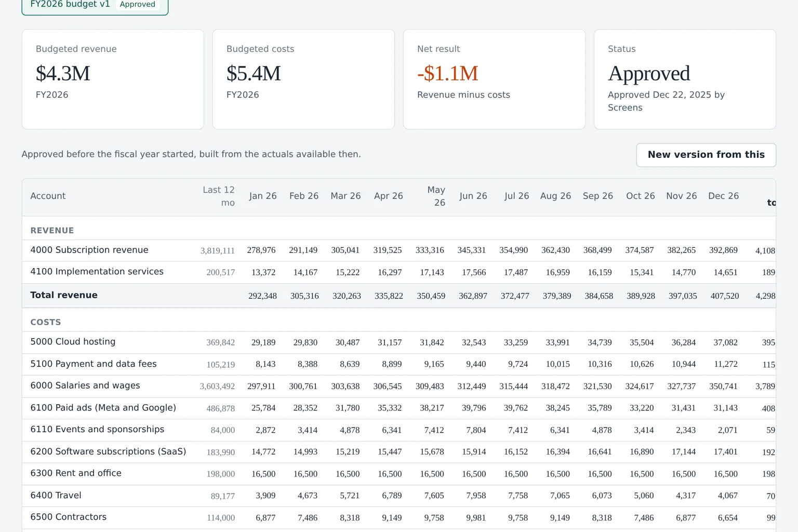Select the 4100 Implementation services row label

click(x=97, y=272)
